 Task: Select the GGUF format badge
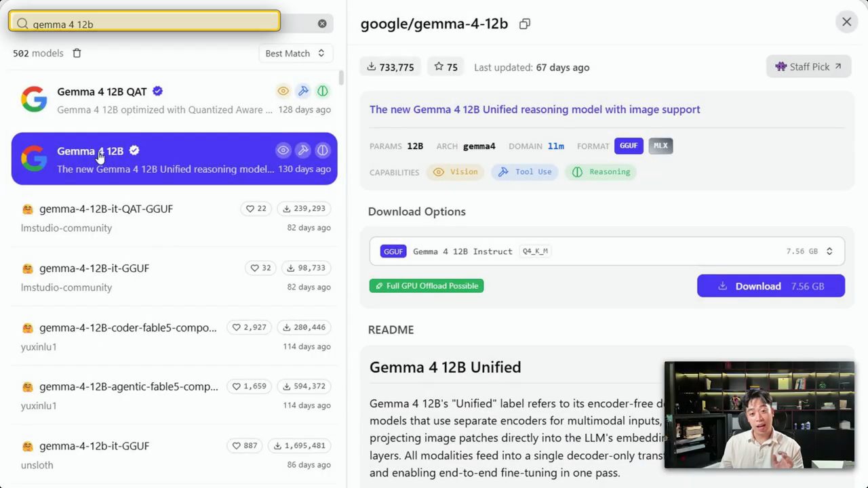tap(629, 146)
